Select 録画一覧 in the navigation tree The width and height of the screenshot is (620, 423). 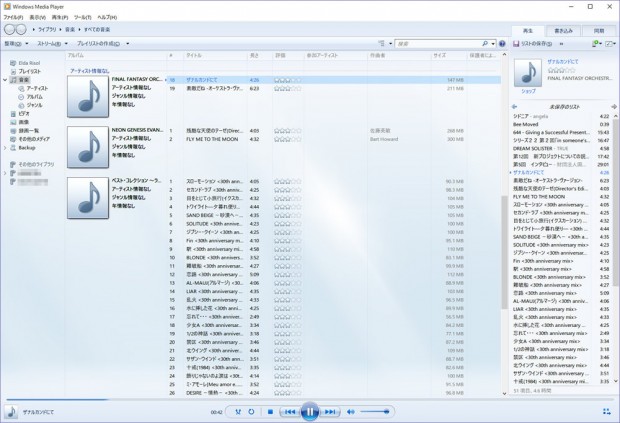[x=28, y=131]
